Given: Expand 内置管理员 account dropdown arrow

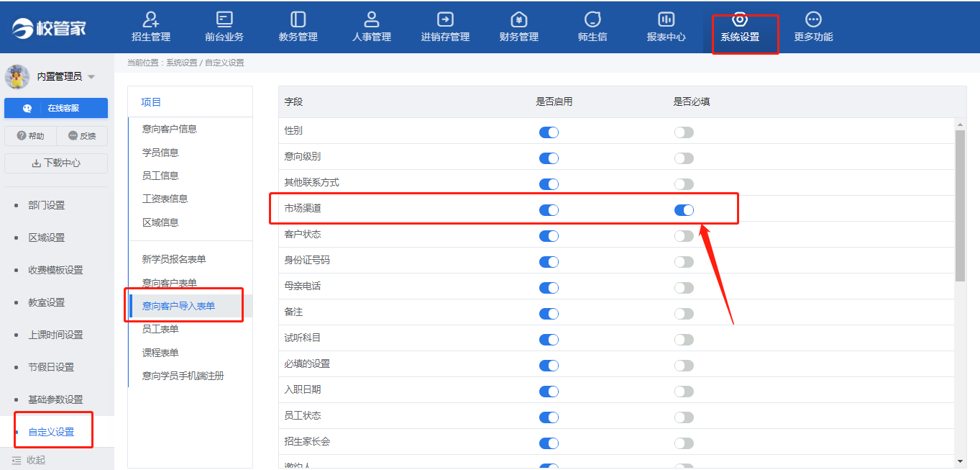Looking at the screenshot, I should click(x=91, y=77).
